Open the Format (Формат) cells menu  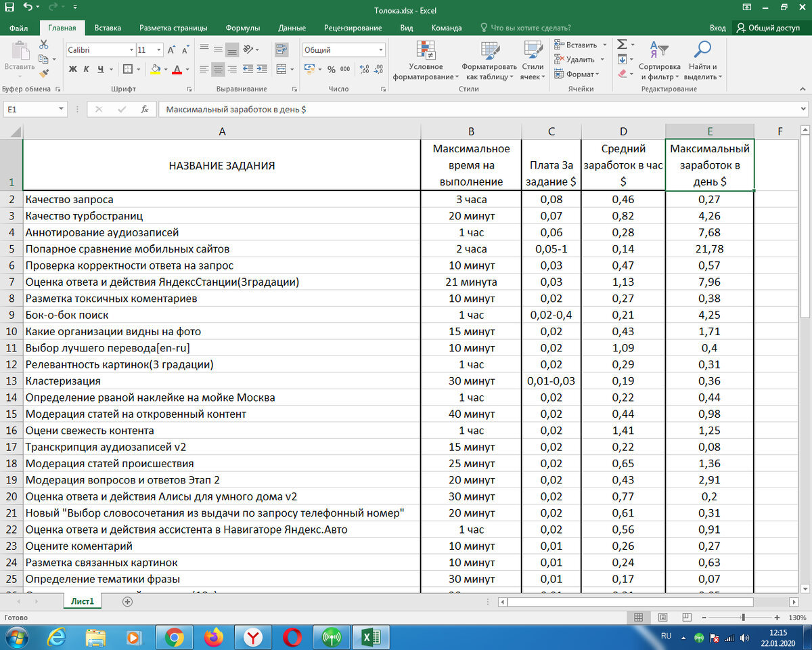(x=577, y=74)
